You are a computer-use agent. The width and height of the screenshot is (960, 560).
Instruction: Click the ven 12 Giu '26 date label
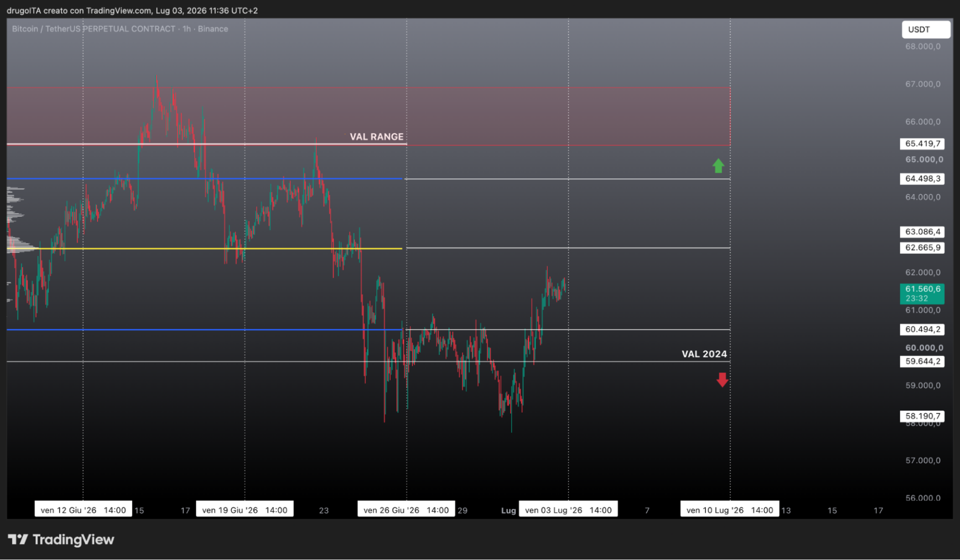tap(83, 510)
